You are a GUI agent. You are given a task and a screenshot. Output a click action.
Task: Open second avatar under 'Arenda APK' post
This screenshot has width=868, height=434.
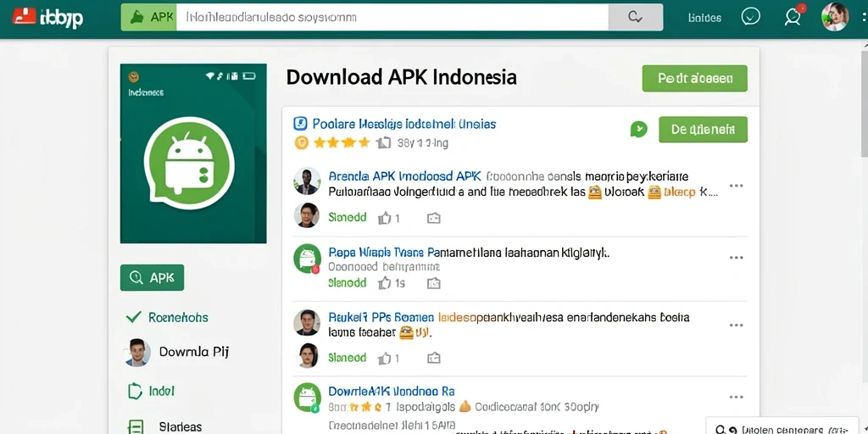(307, 214)
